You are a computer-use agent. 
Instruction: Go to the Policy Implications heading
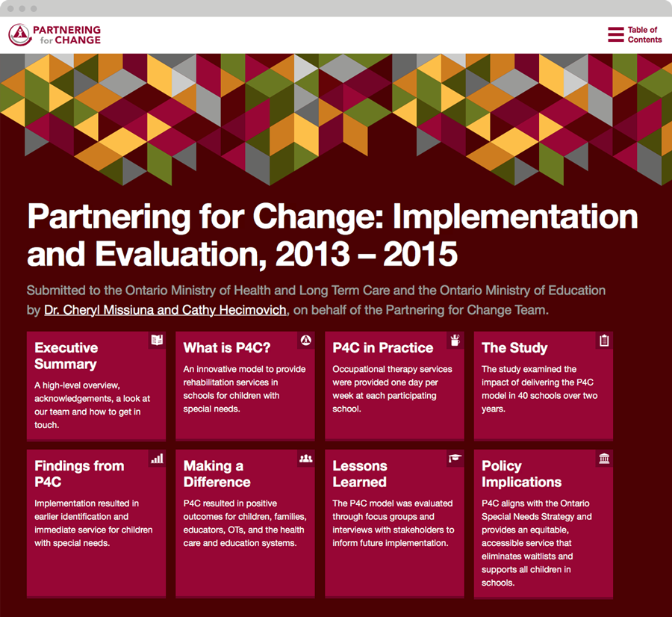click(x=522, y=474)
